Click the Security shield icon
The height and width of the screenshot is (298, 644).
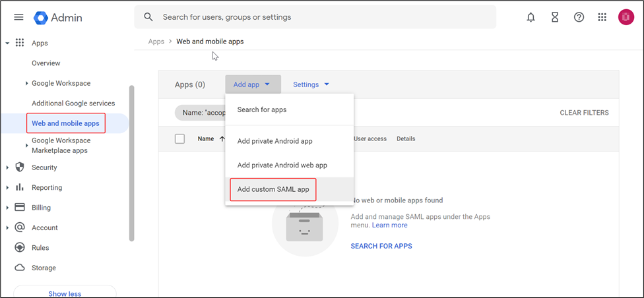point(20,167)
